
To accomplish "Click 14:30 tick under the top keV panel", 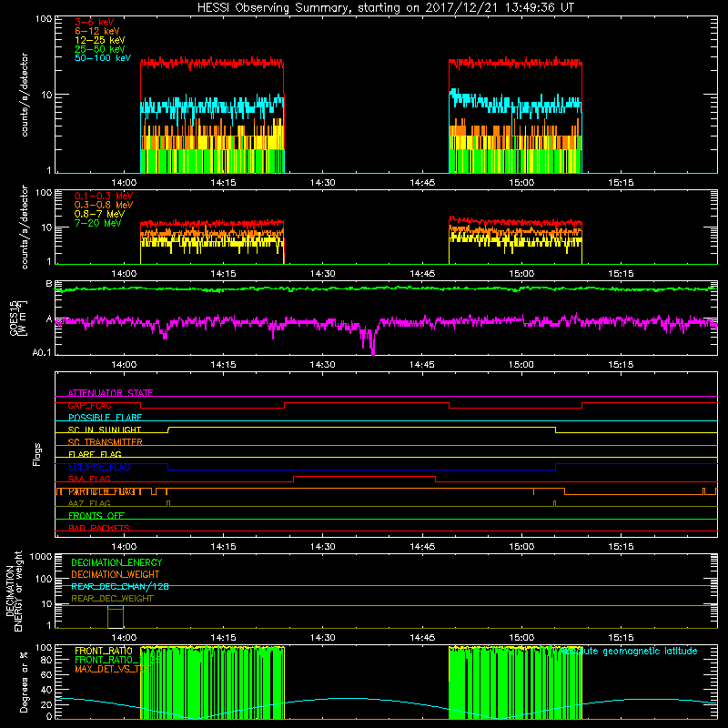I will point(323,183).
